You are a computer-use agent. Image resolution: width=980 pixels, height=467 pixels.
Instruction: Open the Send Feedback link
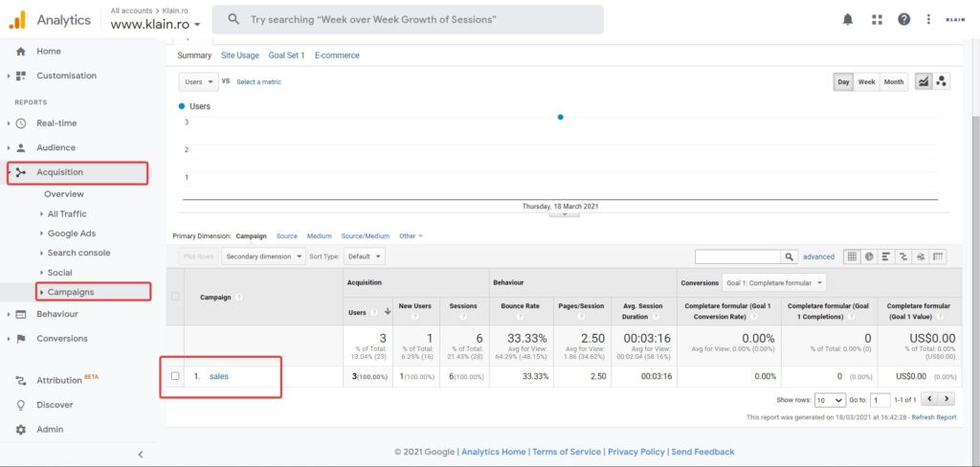coord(702,452)
